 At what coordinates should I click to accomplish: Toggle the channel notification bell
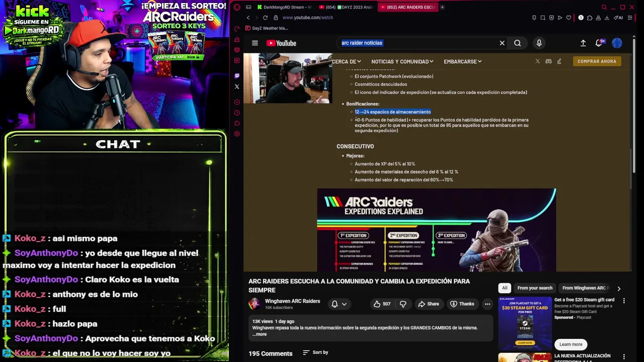pos(335,304)
